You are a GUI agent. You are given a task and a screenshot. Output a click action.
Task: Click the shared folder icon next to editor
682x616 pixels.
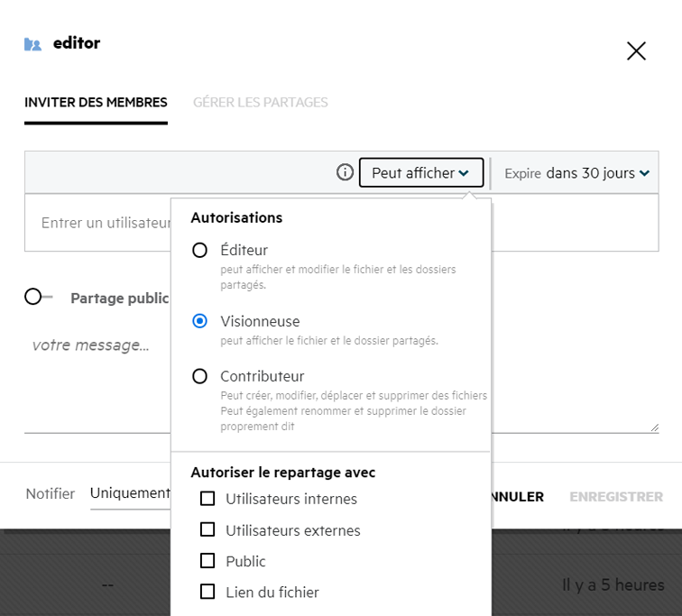(33, 44)
